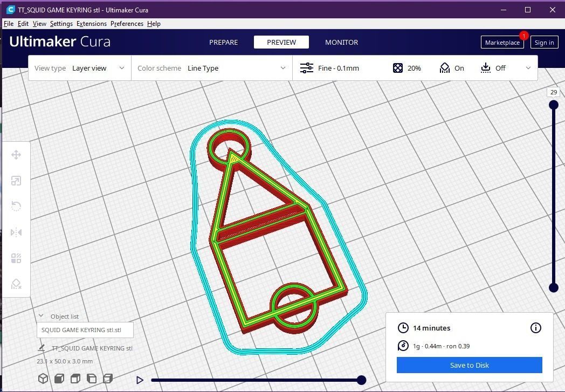Image resolution: width=565 pixels, height=392 pixels.
Task: Select the Scale tool in left toolbar
Action: 16,181
